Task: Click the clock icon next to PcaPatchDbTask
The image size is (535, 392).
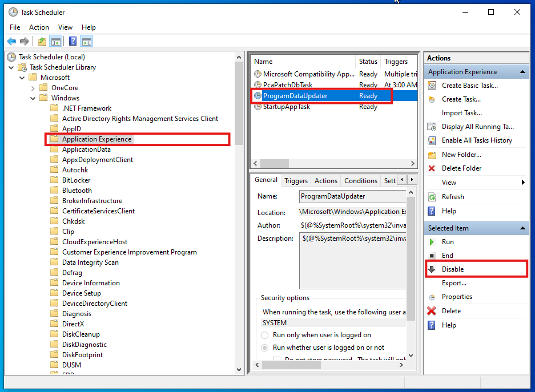Action: coord(258,85)
